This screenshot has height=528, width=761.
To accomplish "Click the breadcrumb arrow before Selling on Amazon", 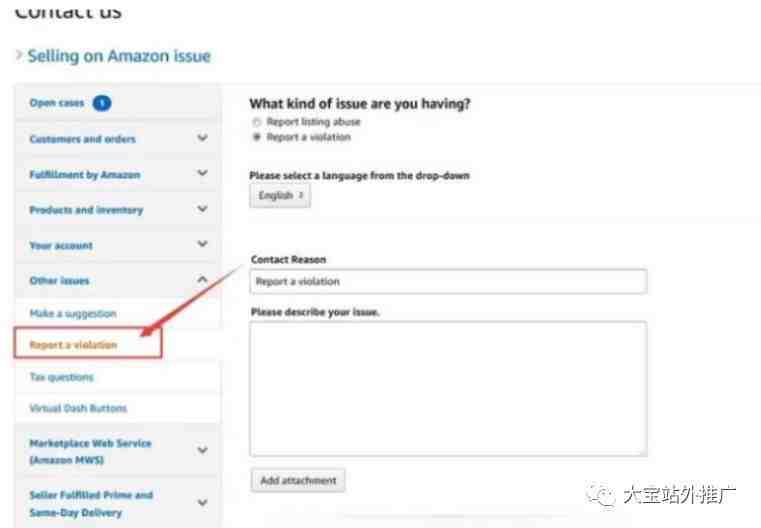I will click(19, 55).
